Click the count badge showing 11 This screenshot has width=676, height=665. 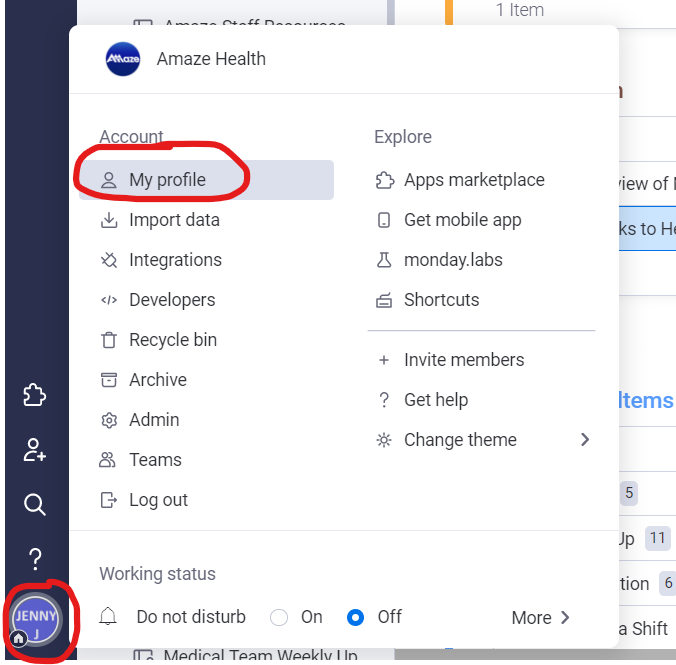pos(657,538)
